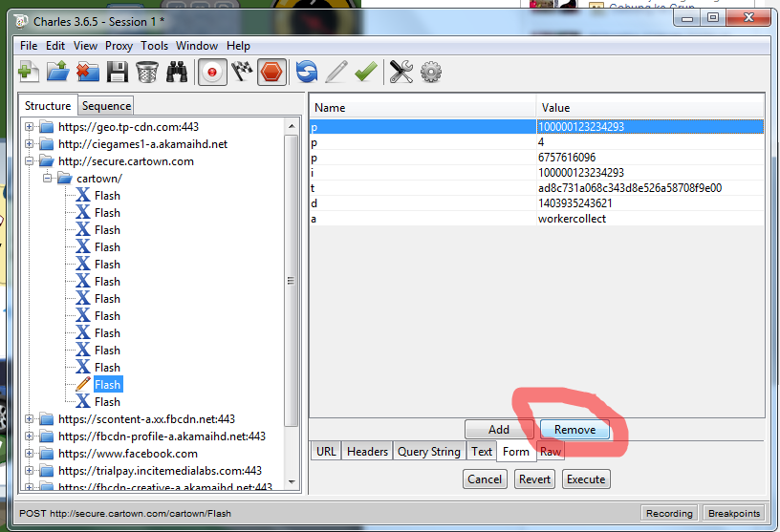
Task: Collapse the cartown/ folder node
Action: [x=47, y=178]
